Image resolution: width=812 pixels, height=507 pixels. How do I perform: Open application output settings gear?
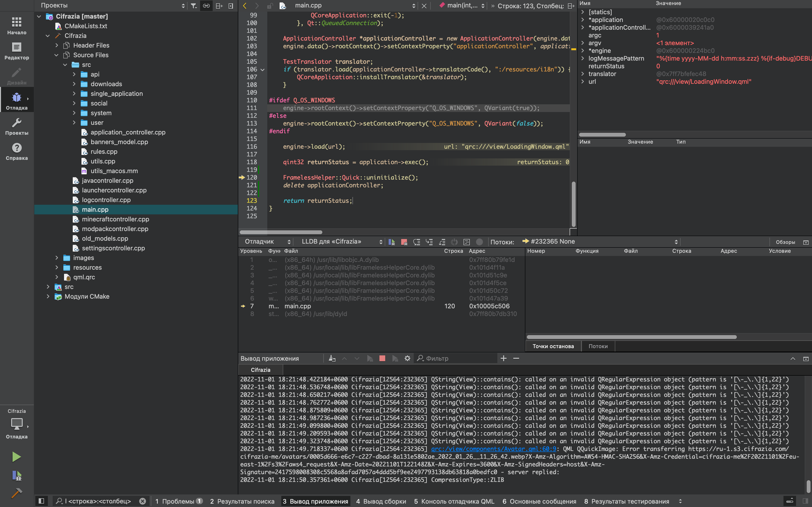coord(407,359)
